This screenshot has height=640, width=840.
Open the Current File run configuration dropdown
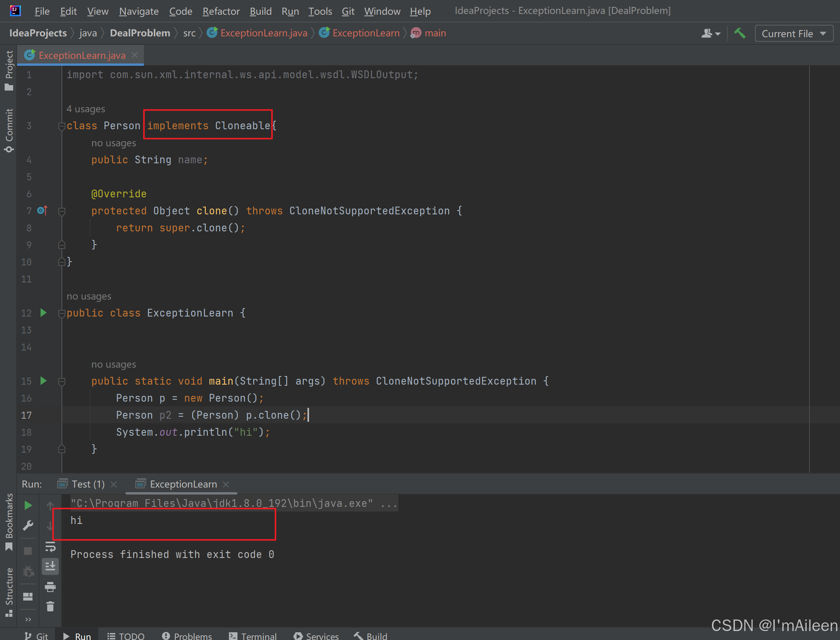(x=794, y=34)
